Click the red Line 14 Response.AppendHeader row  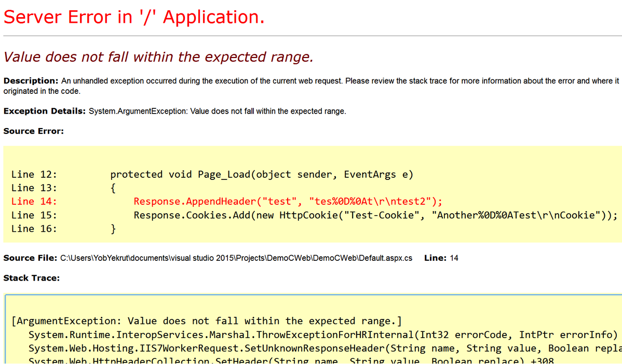click(x=226, y=202)
